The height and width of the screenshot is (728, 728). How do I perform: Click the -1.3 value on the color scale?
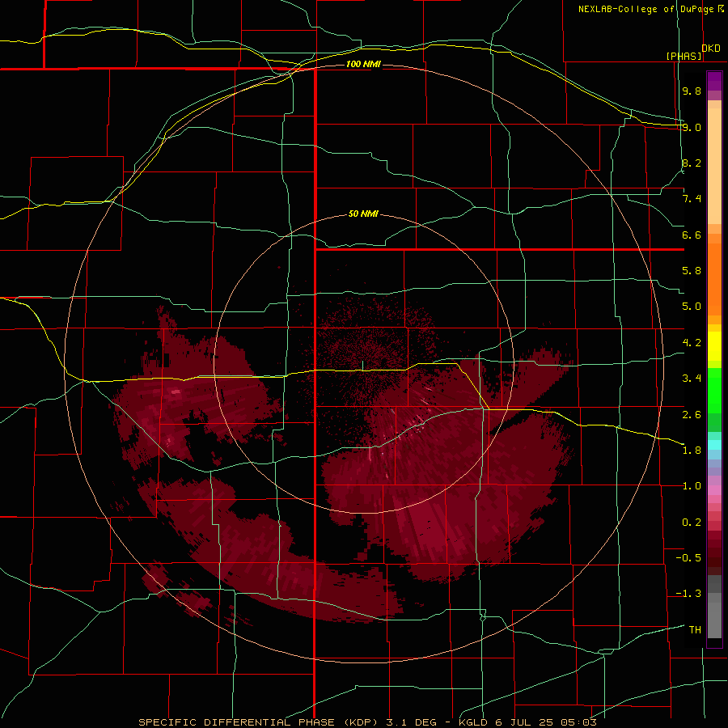(x=688, y=594)
